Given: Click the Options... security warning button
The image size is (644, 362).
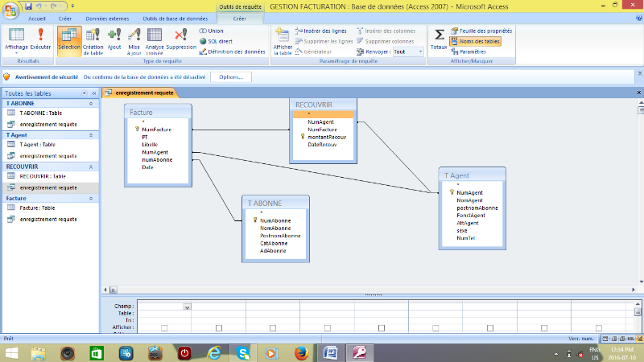Looking at the screenshot, I should click(231, 77).
